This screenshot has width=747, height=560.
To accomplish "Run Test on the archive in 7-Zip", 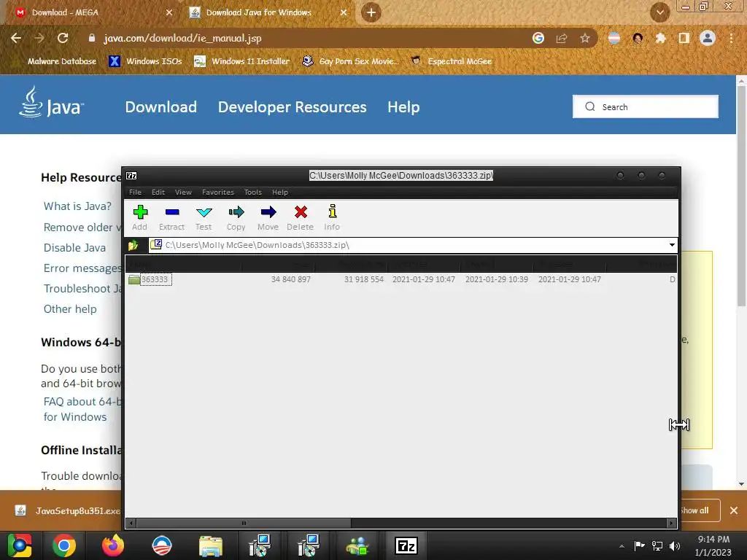I will click(204, 217).
